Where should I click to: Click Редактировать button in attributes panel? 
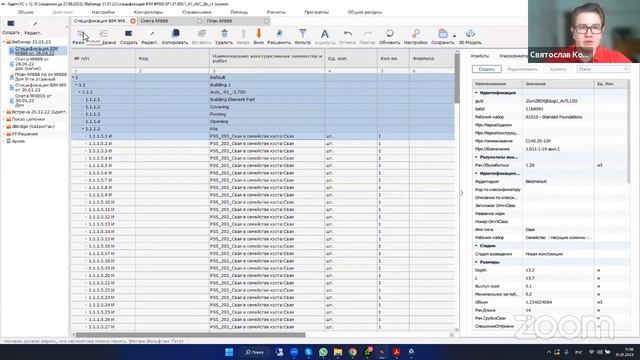pyautogui.click(x=522, y=69)
